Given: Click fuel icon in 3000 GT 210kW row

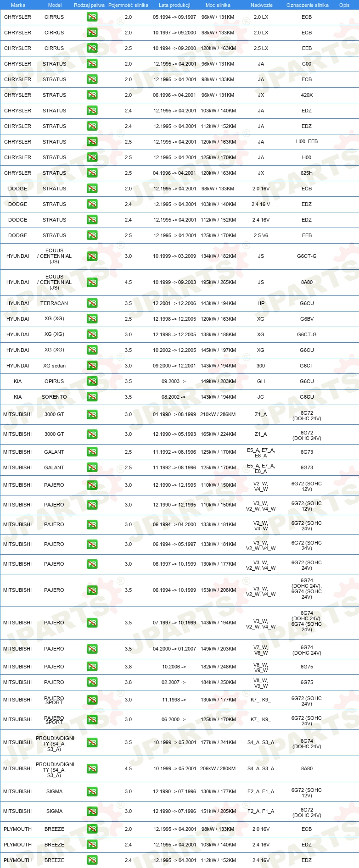Looking at the screenshot, I should click(92, 415).
